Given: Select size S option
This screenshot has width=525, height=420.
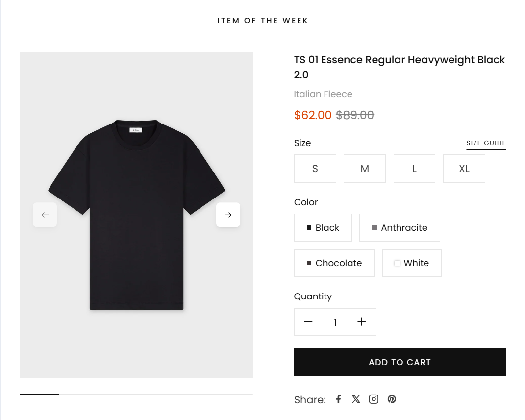Looking at the screenshot, I should pyautogui.click(x=315, y=169).
